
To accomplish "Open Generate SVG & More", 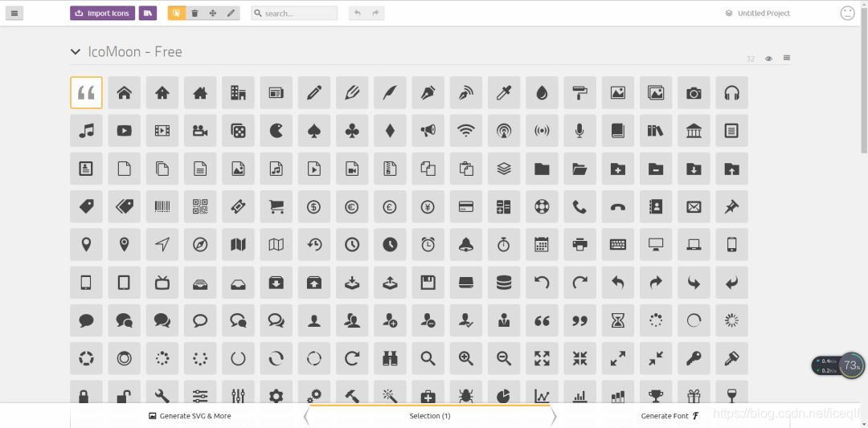I will click(x=190, y=416).
